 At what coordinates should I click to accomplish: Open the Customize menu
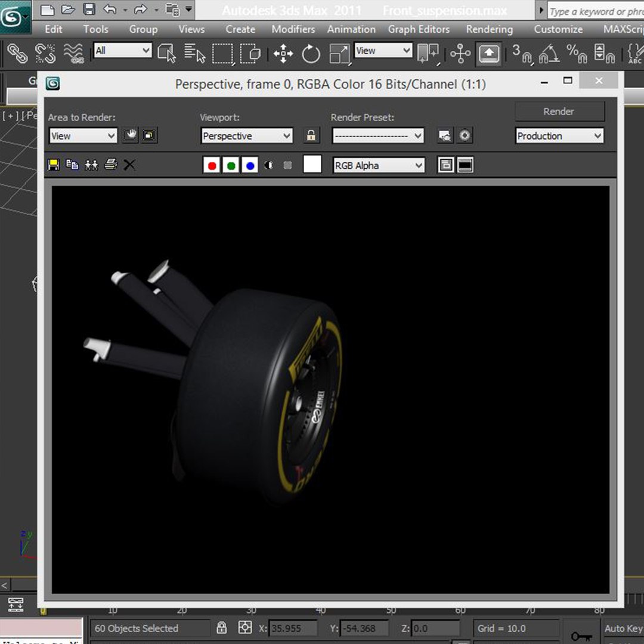tap(558, 29)
